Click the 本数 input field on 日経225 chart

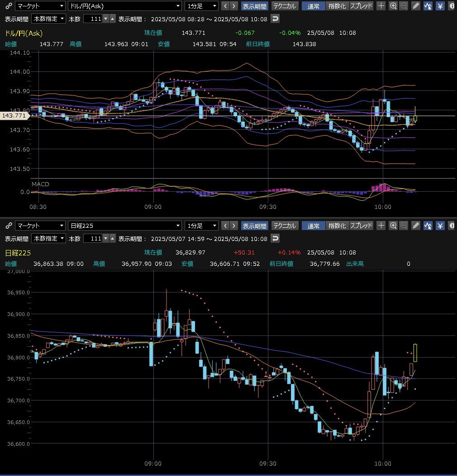[x=93, y=239]
